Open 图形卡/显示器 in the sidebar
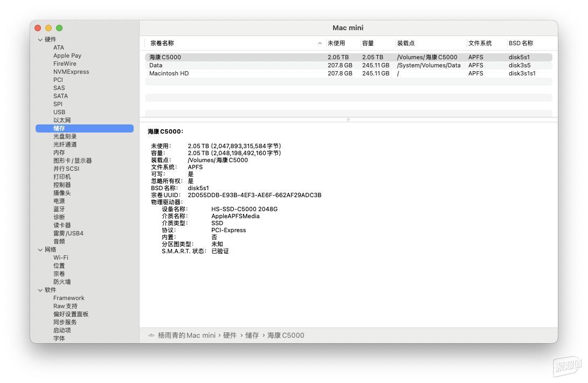This screenshot has height=383, width=588. [x=72, y=161]
